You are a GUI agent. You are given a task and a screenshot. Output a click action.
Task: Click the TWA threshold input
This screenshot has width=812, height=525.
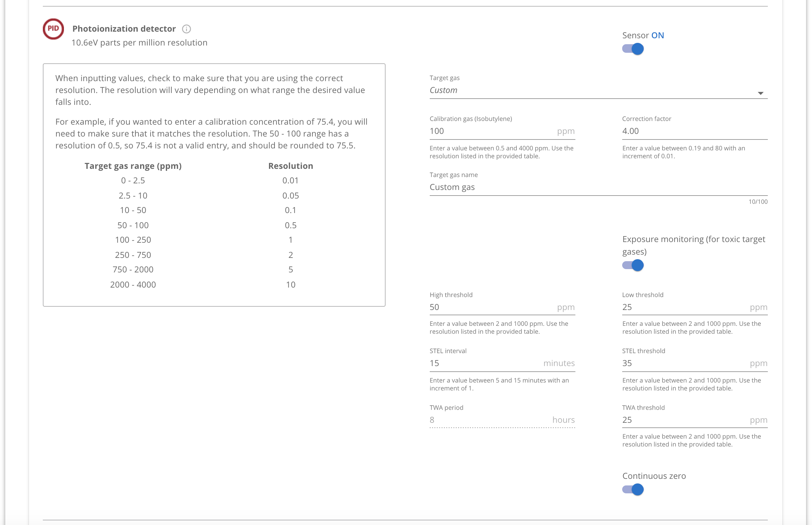pyautogui.click(x=683, y=420)
